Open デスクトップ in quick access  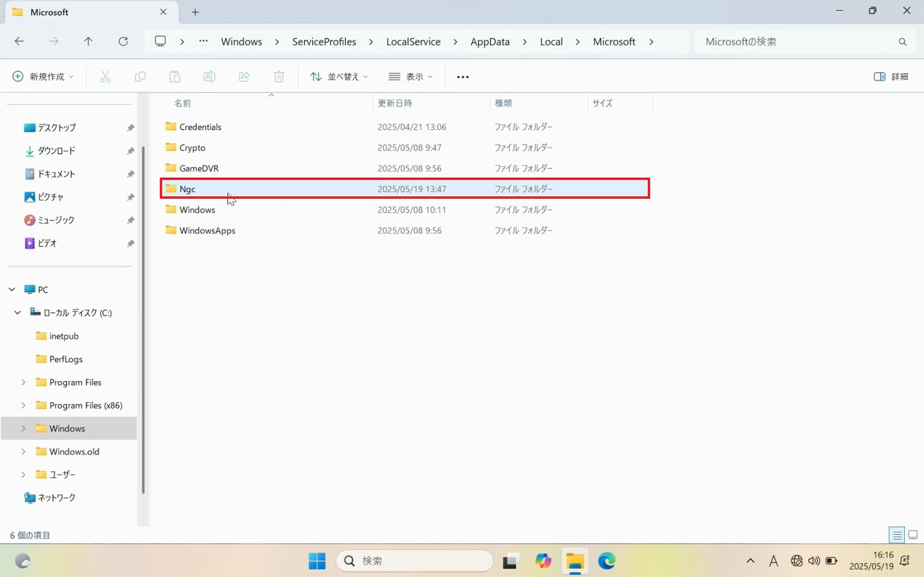(57, 128)
